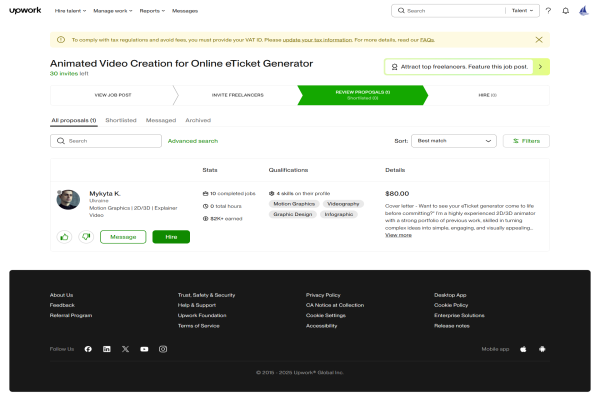Open the help question mark icon

548,11
